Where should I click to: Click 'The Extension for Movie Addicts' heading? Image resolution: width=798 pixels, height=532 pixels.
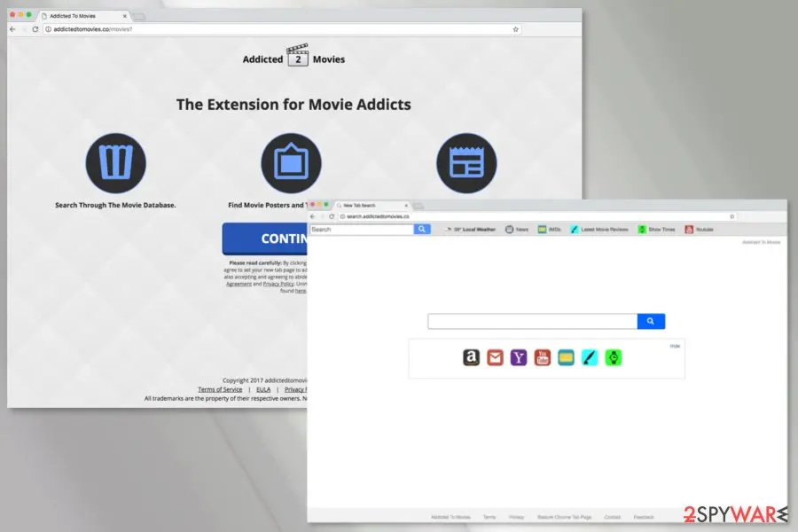pos(293,105)
